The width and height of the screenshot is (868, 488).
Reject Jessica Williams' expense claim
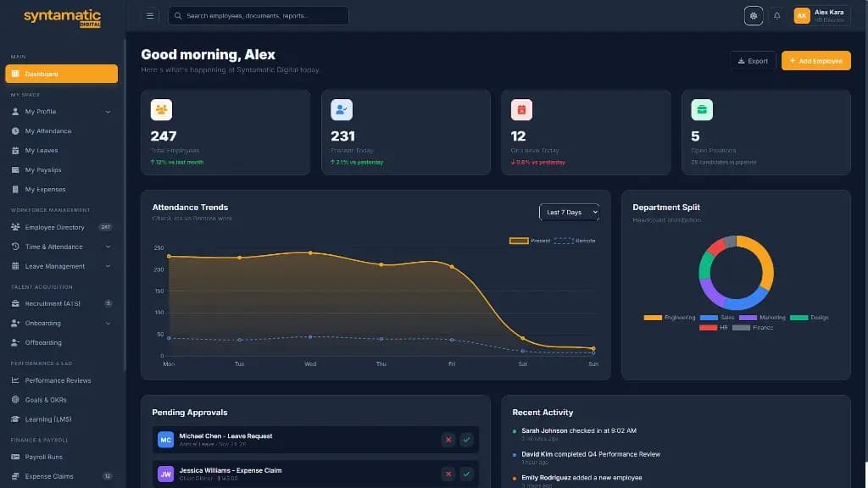(x=448, y=474)
